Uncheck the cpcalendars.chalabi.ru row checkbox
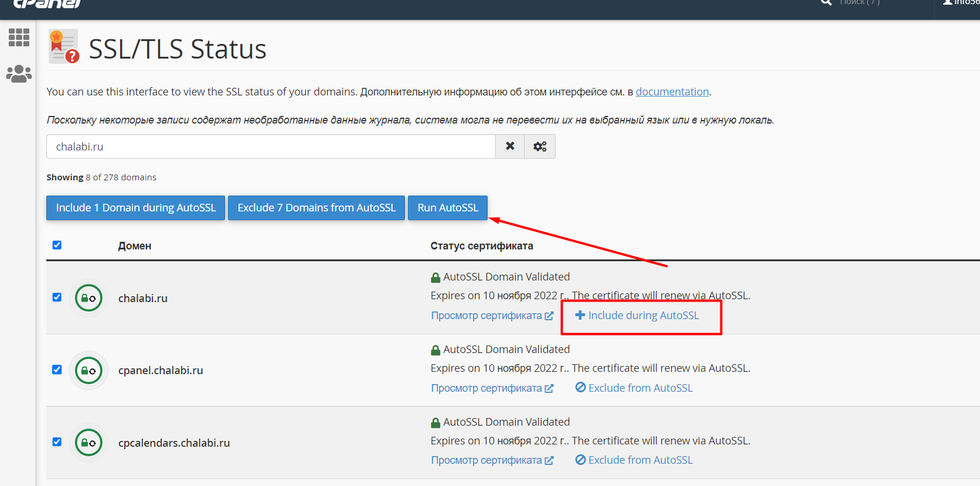Screen dimensions: 980x486 tap(57, 441)
